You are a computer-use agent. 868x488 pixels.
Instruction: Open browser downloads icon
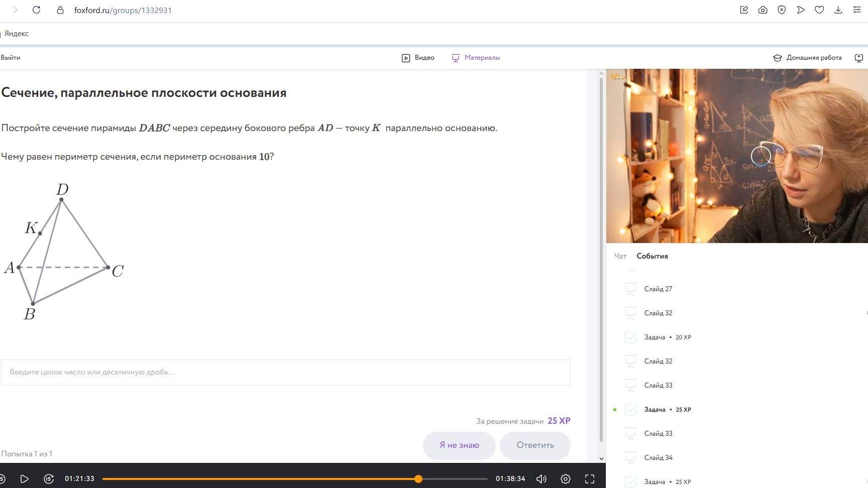tap(838, 10)
